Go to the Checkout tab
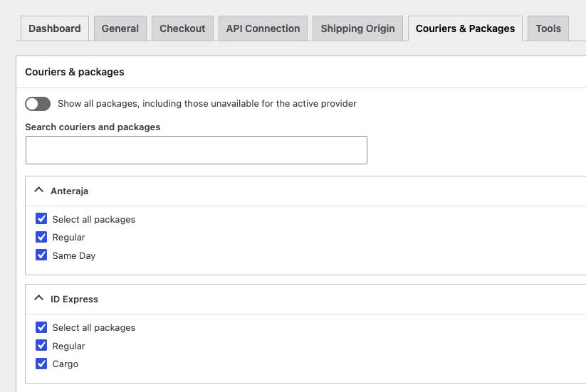The height and width of the screenshot is (392, 586). point(182,28)
